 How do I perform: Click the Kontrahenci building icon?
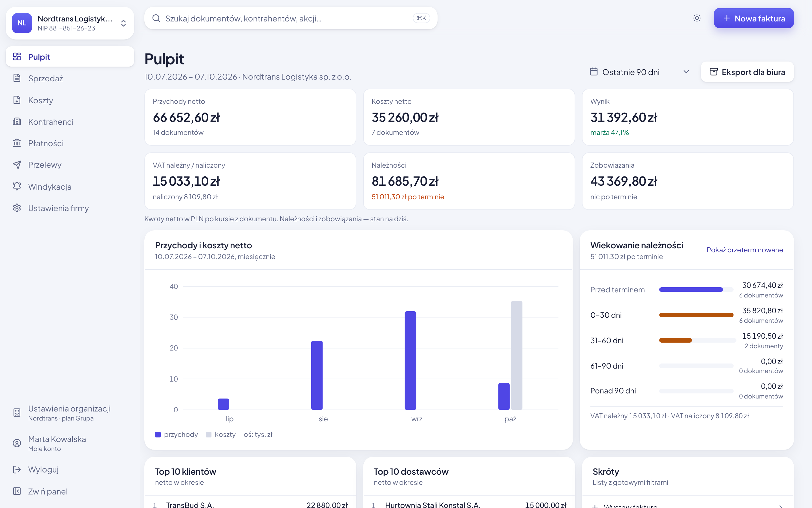[x=17, y=122]
